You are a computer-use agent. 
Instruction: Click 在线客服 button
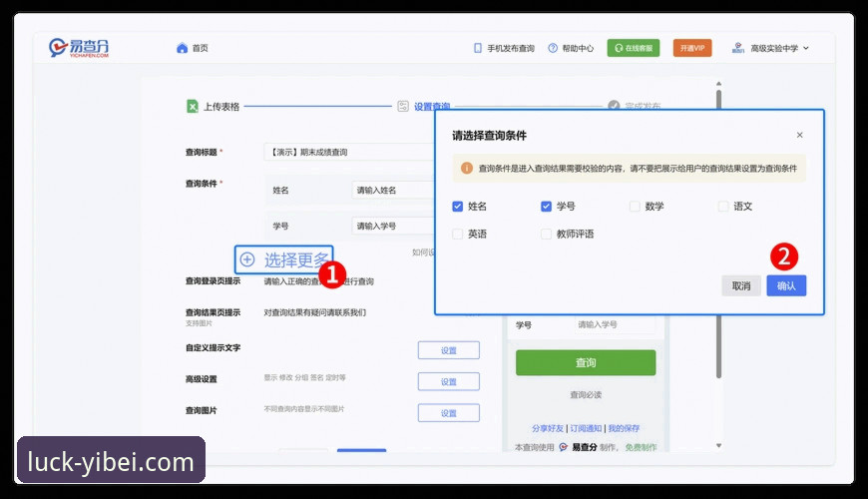pos(634,48)
